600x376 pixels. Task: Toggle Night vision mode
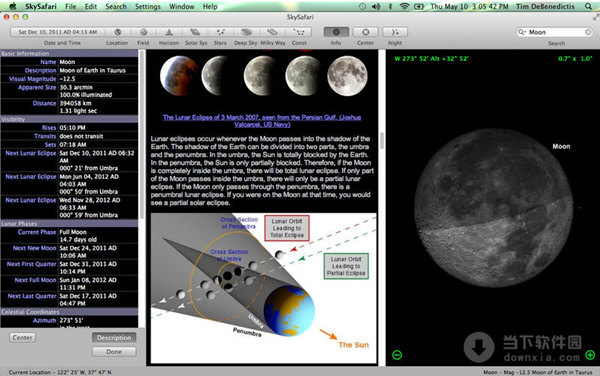click(x=395, y=32)
